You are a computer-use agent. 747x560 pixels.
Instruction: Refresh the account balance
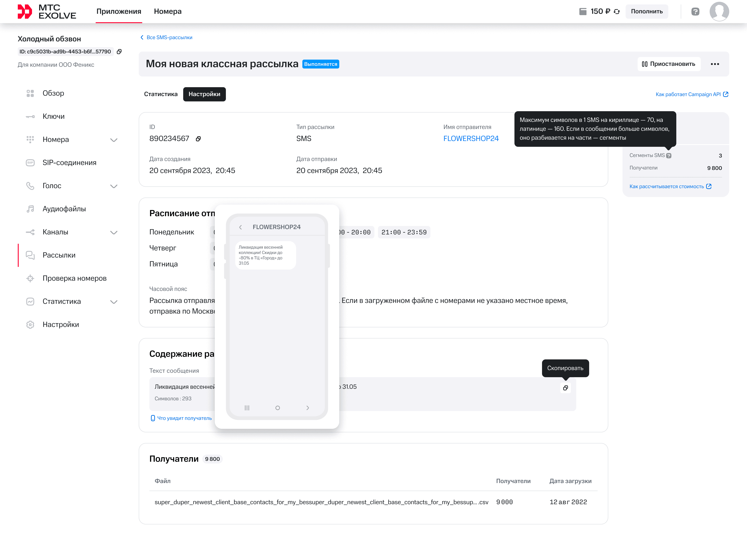(x=617, y=12)
